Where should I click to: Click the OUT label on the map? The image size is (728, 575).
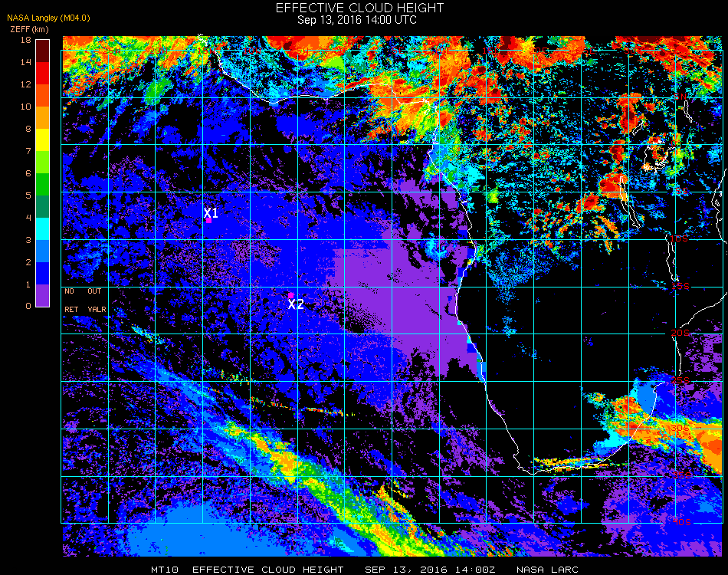coord(94,291)
